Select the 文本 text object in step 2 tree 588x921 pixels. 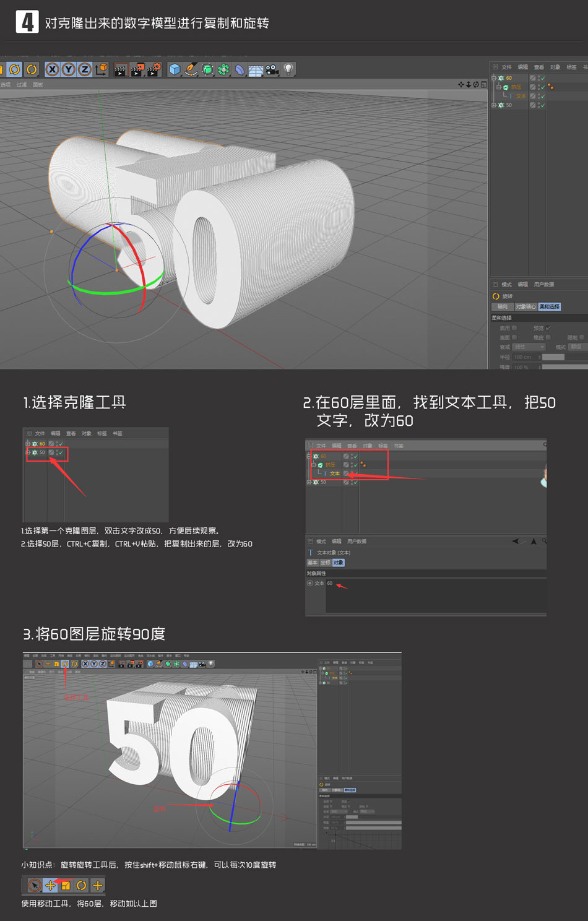pyautogui.click(x=335, y=473)
